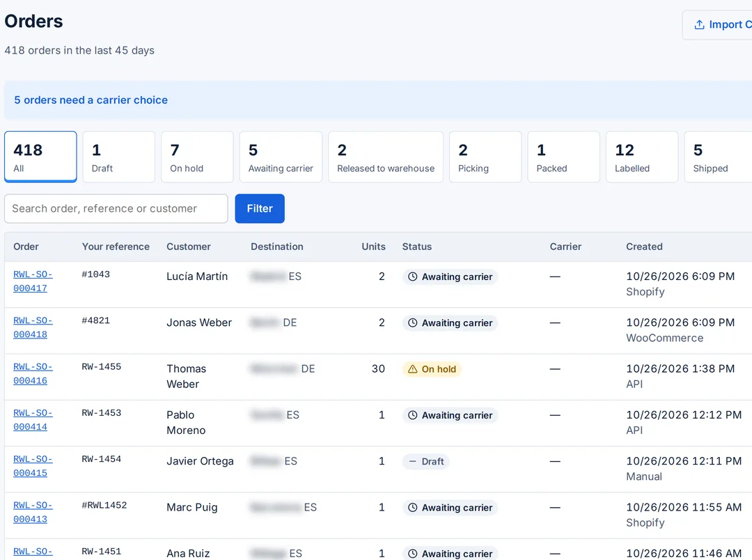Viewport: 752px width, 560px height.
Task: Click the Customer column header
Action: coord(189,247)
